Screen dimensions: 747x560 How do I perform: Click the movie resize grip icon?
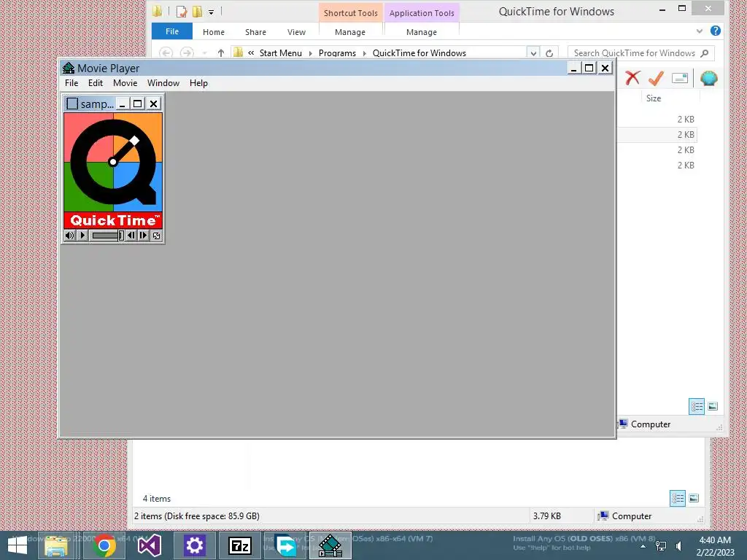(x=156, y=236)
